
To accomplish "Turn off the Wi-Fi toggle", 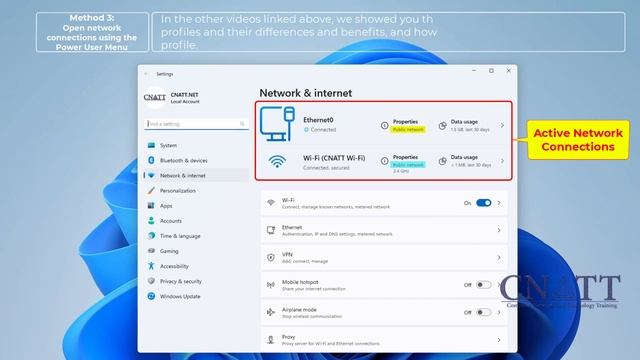I will click(484, 203).
